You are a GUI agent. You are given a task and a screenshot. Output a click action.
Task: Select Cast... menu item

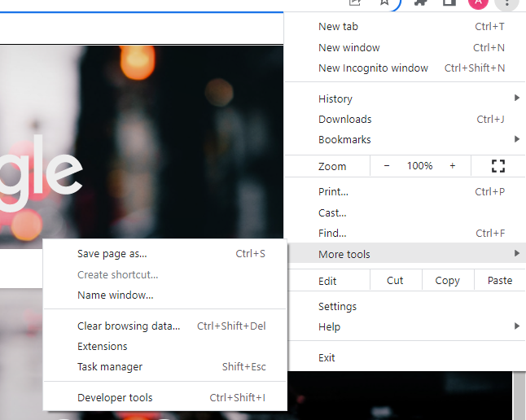pos(405,212)
